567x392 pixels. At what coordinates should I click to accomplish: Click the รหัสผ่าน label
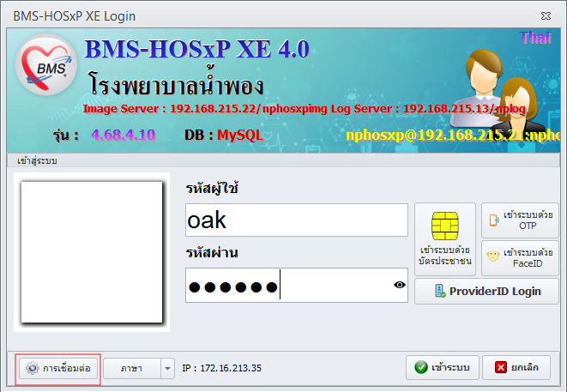click(x=212, y=252)
